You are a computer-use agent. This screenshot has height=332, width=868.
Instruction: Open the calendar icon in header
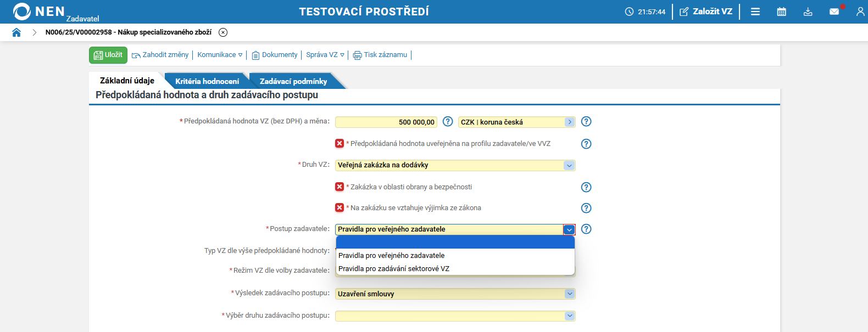[781, 12]
